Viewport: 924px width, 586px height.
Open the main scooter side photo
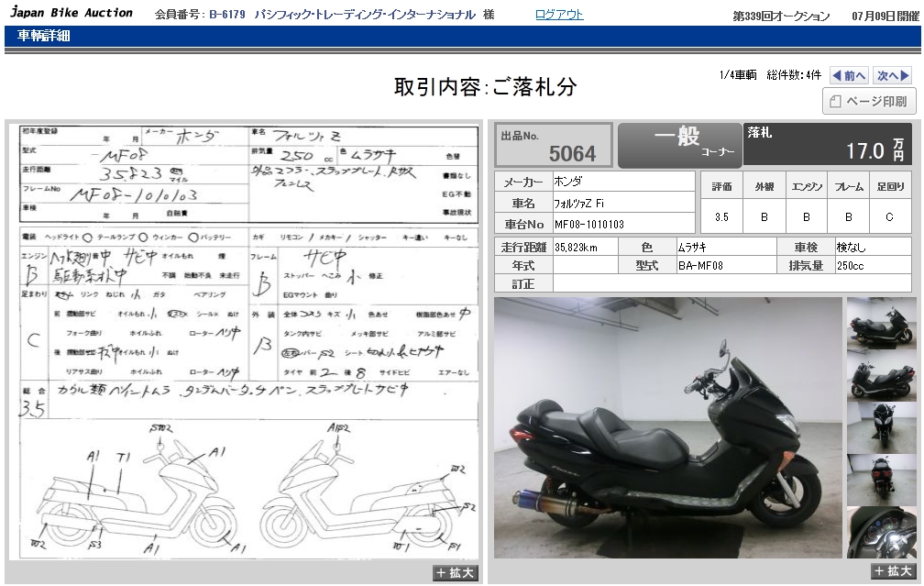point(668,428)
